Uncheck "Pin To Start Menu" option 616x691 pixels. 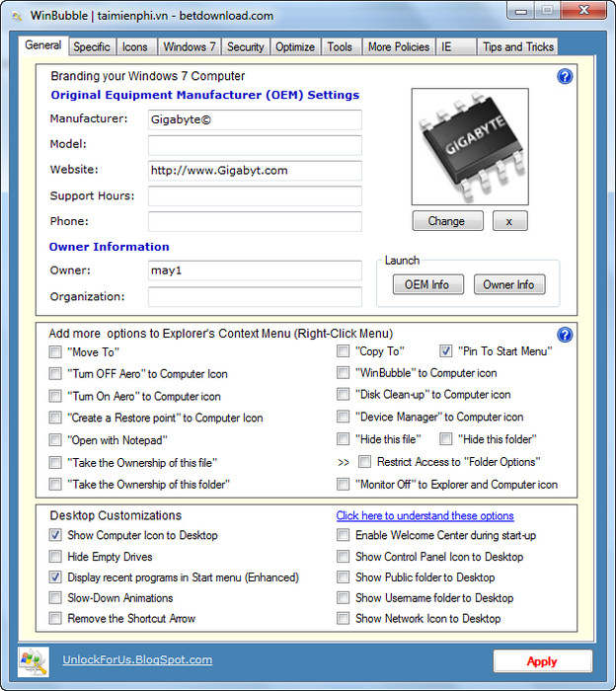446,351
